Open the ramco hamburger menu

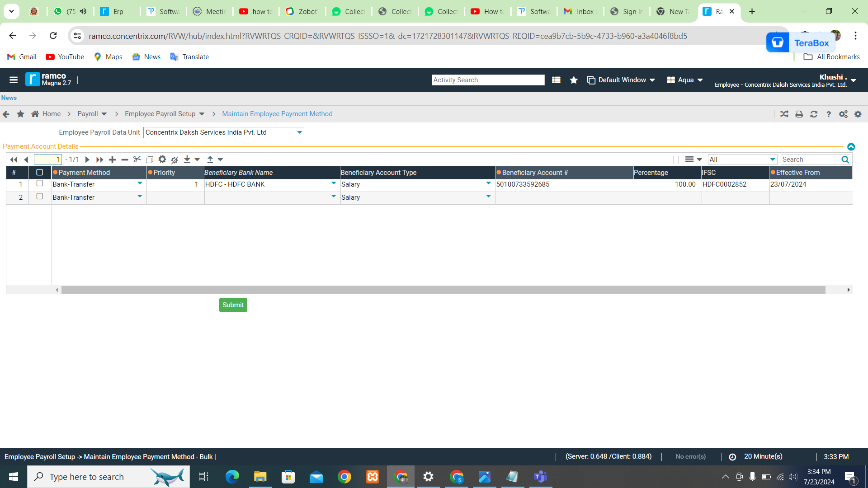(14, 80)
